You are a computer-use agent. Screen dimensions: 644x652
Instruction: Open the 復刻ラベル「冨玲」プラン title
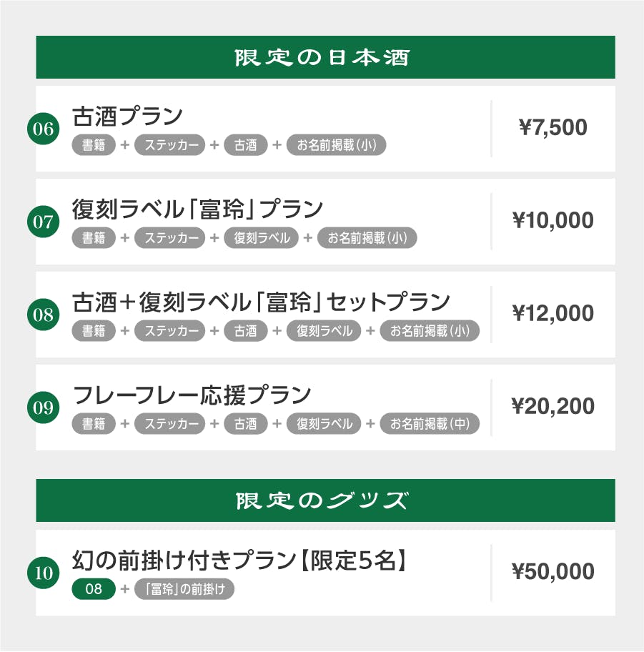[x=197, y=209]
